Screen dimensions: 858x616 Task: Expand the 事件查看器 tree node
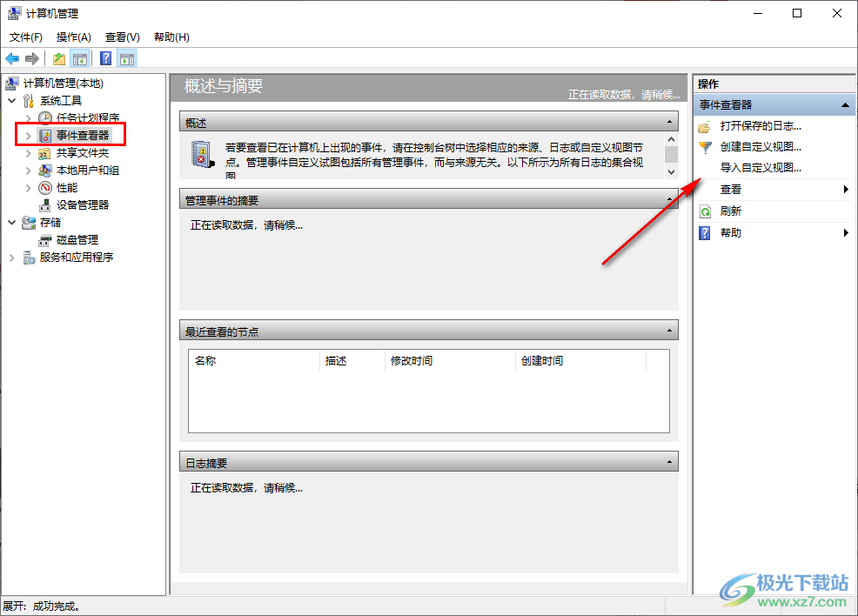click(29, 136)
